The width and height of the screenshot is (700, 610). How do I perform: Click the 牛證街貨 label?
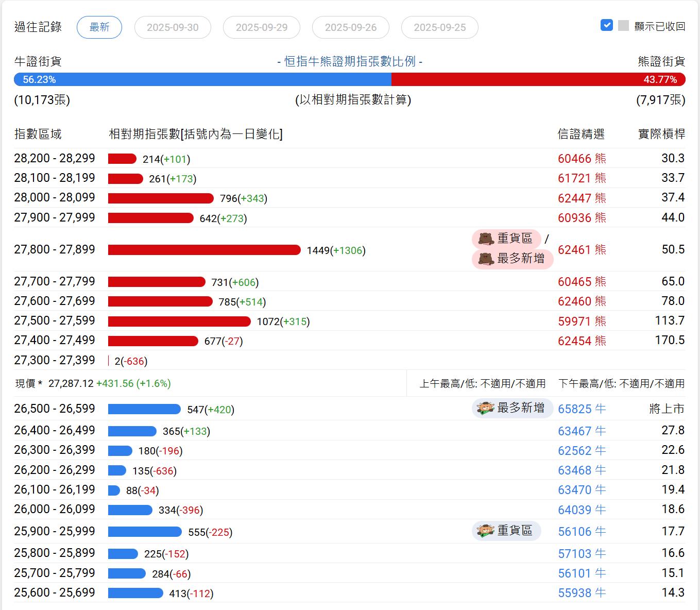click(38, 61)
